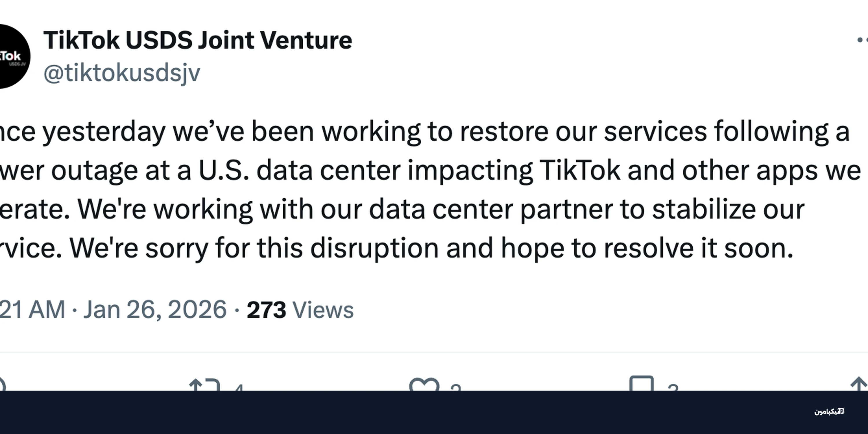The image size is (868, 434).
Task: Like the tweet with the heart icon
Action: 424,385
